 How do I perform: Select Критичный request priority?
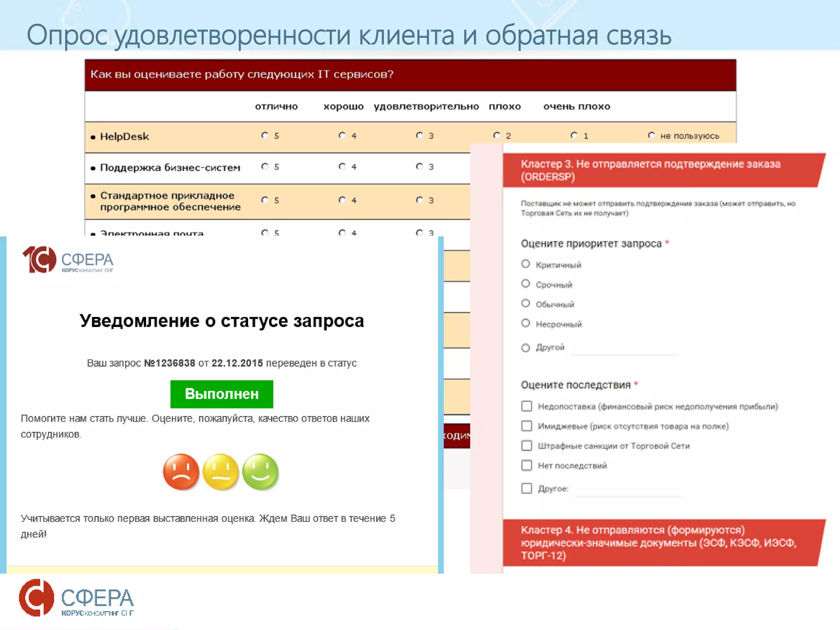[526, 264]
